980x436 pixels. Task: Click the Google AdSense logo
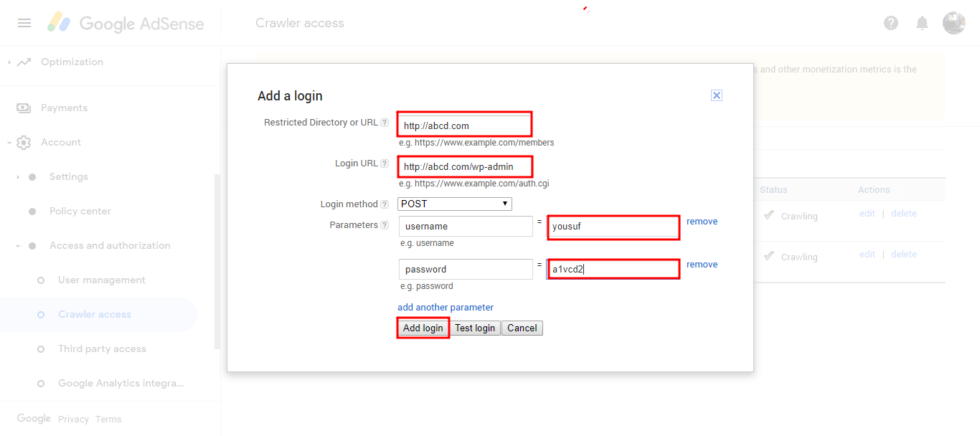pyautogui.click(x=126, y=23)
